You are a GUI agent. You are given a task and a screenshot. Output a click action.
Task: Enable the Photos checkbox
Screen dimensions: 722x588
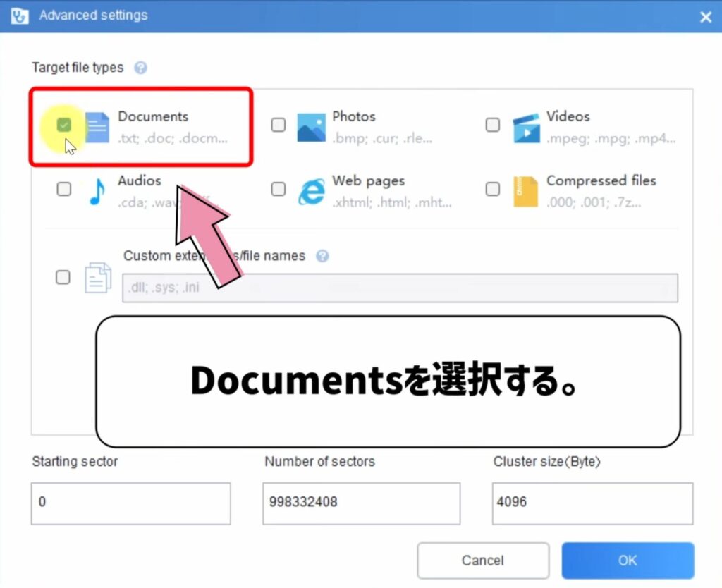[x=278, y=124]
